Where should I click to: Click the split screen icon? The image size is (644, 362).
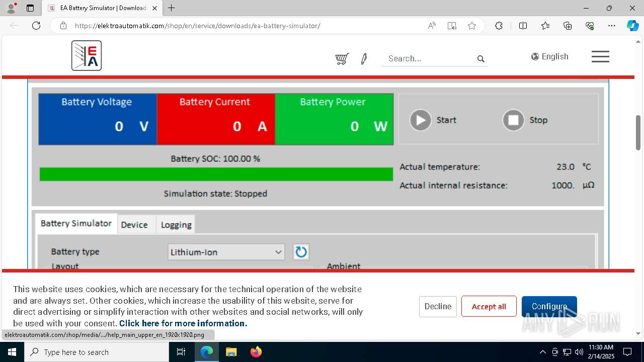[x=523, y=26]
